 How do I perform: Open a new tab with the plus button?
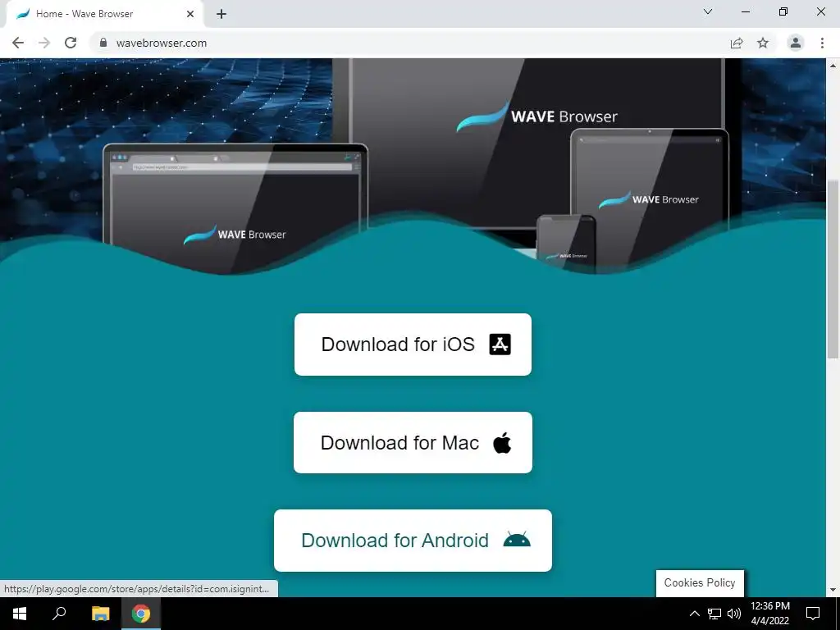tap(221, 15)
